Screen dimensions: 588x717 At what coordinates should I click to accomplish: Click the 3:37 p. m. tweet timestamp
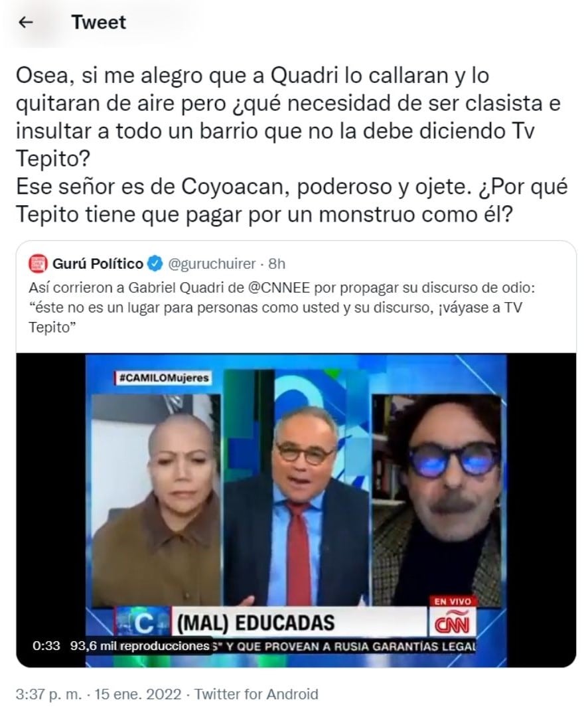pyautogui.click(x=49, y=694)
